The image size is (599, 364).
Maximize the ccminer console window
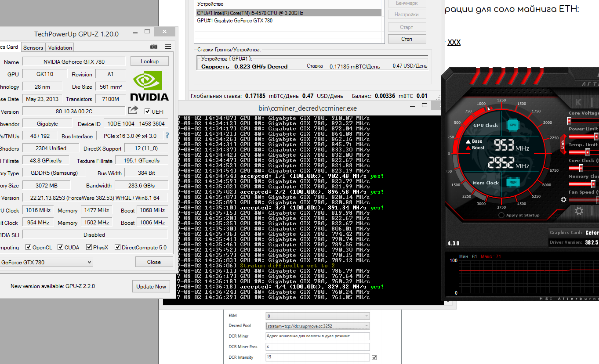click(x=424, y=105)
